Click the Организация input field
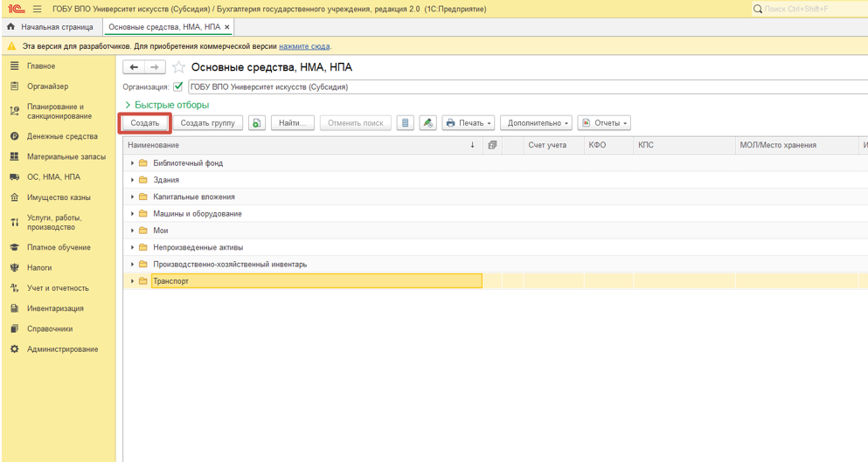The height and width of the screenshot is (462, 868). click(528, 86)
